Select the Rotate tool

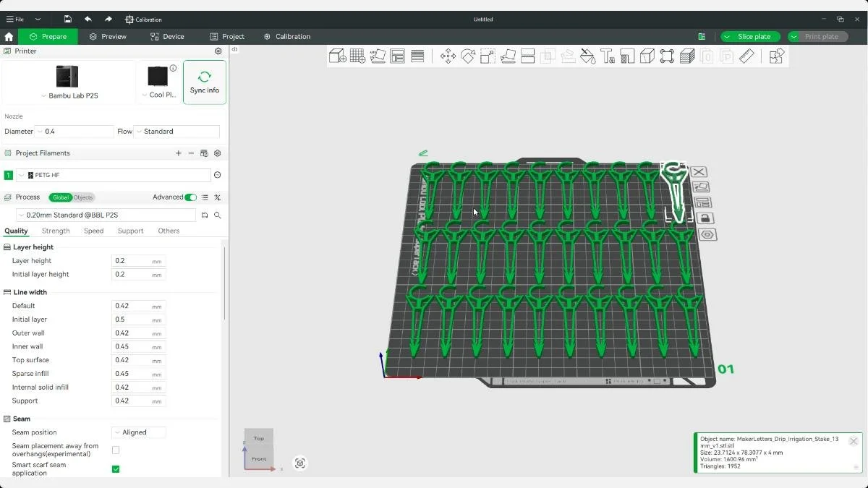(468, 56)
